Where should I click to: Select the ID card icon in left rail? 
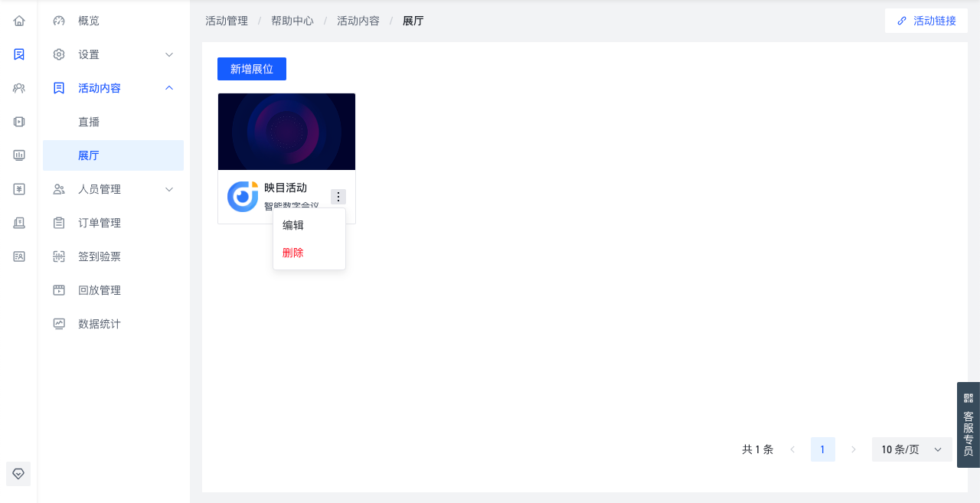click(19, 256)
